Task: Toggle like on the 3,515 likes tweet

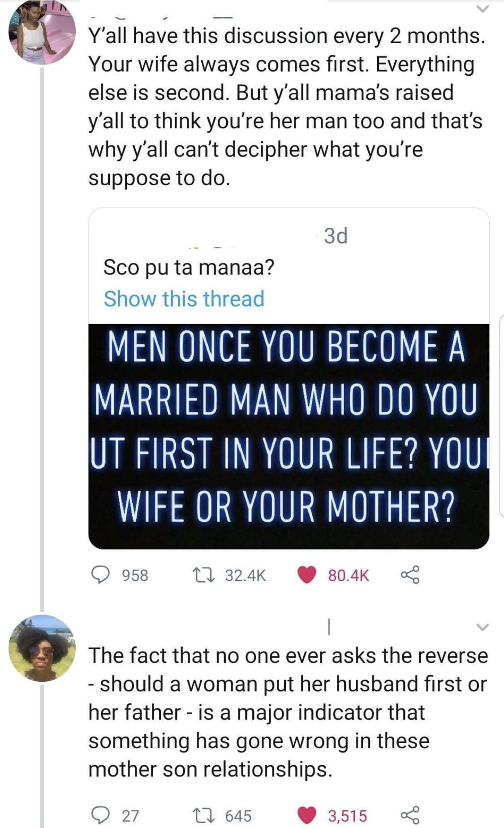Action: coord(307,815)
